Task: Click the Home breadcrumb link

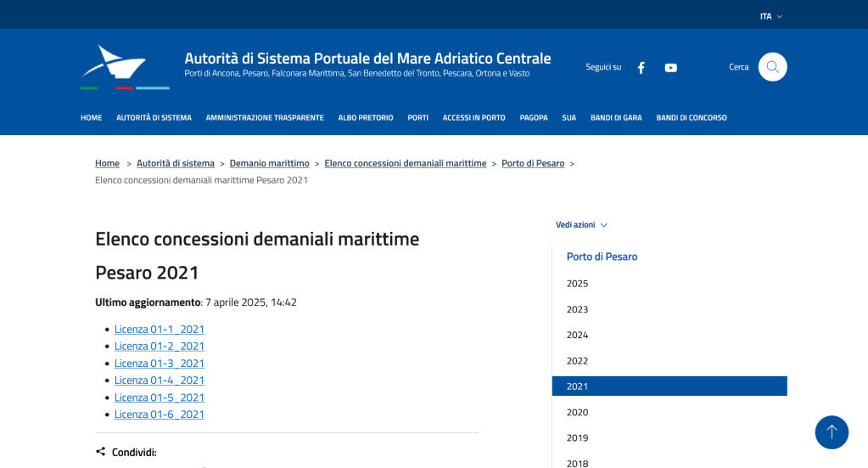Action: (x=107, y=163)
